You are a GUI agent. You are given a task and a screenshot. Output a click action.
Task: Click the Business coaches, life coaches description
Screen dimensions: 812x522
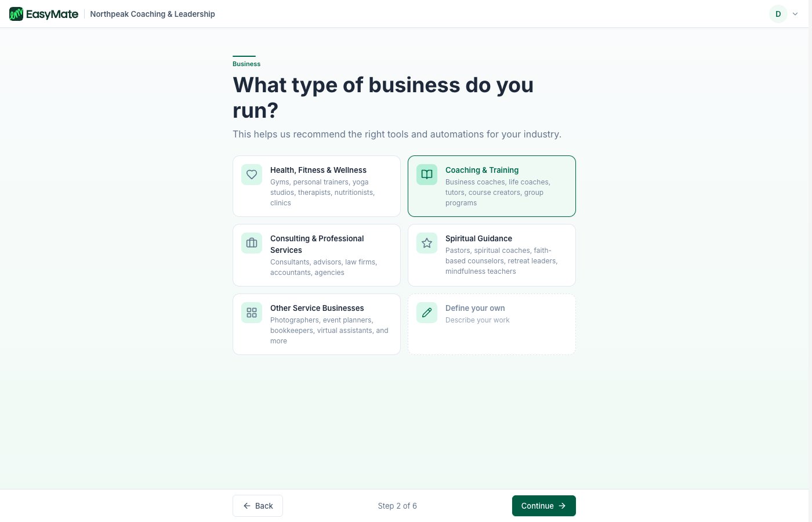click(498, 193)
